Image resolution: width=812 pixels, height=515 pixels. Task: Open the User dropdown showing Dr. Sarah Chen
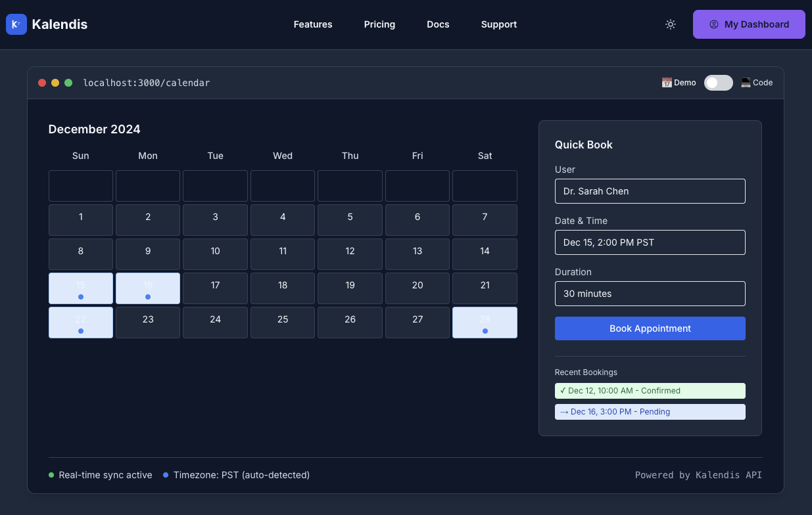[x=650, y=191]
